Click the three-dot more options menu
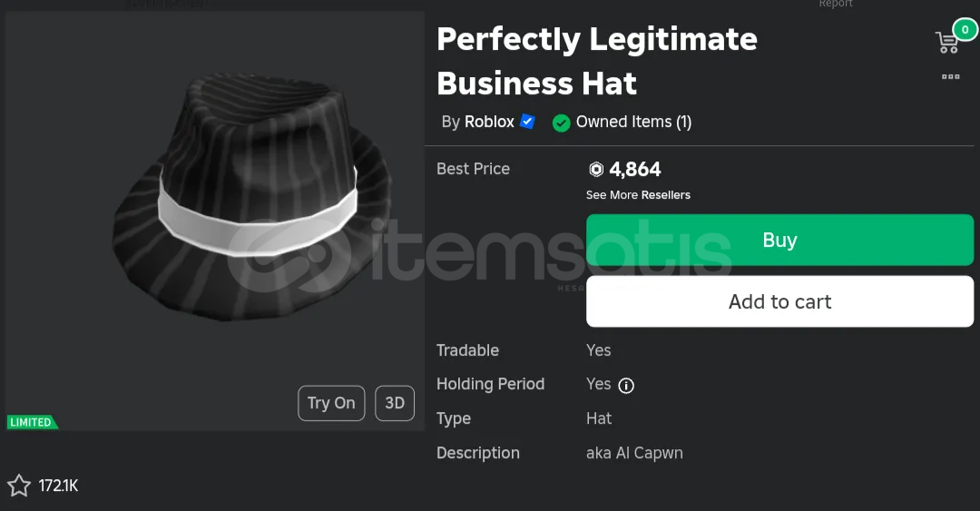 [951, 76]
